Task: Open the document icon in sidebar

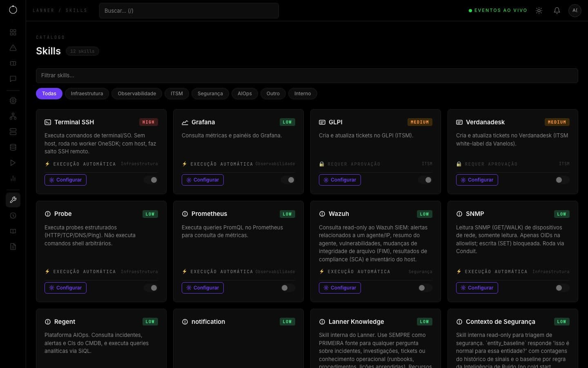Action: 13,247
